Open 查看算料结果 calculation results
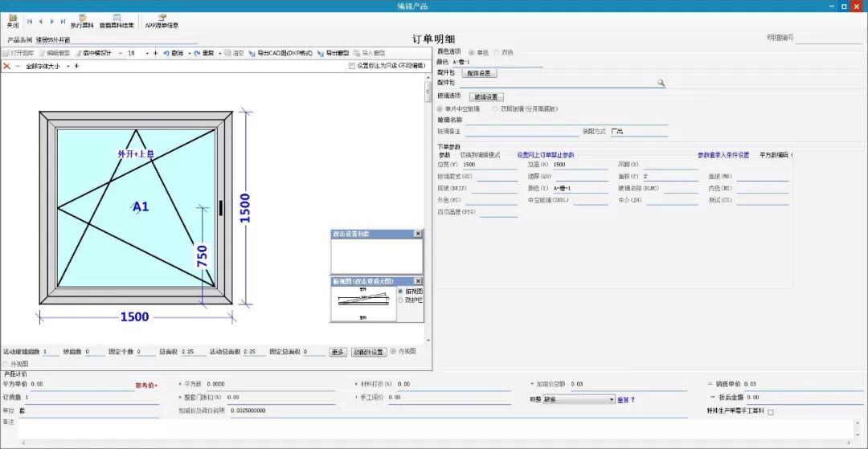Screen dimensions: 868x449 [117, 22]
